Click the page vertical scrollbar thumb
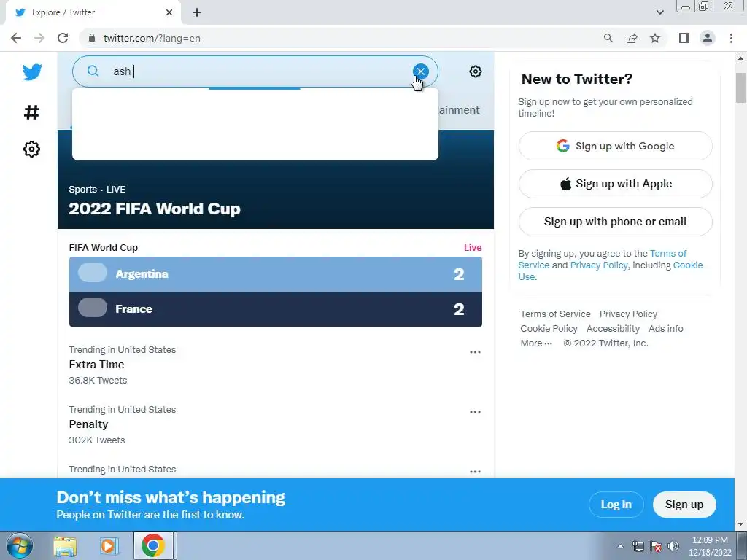The image size is (747, 560). coord(740,87)
